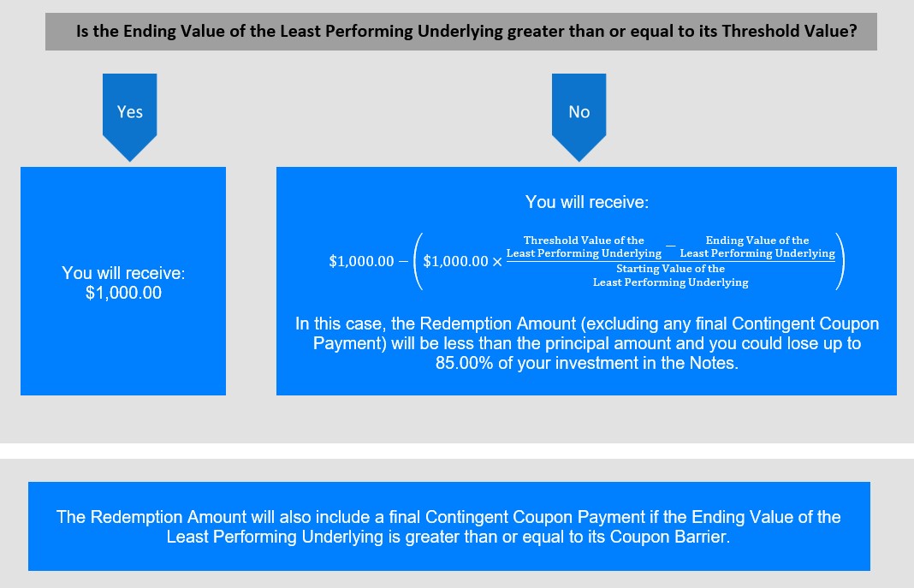The width and height of the screenshot is (914, 588).
Task: Click 'Threshold Value?' in the header question
Action: coord(789,32)
